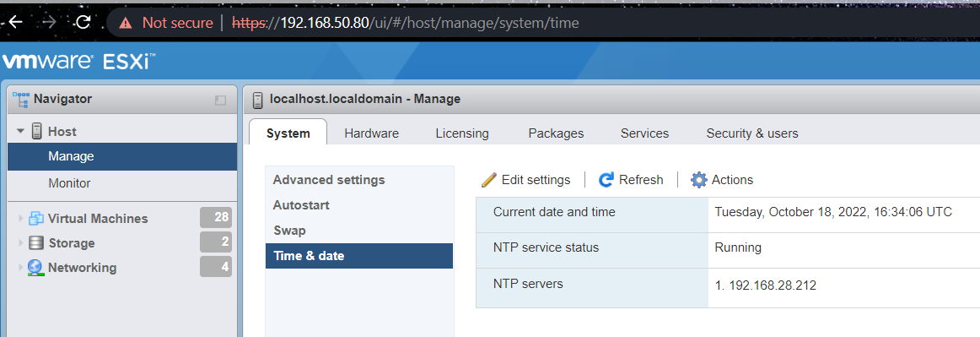This screenshot has height=337, width=980.
Task: Expand the Virtual Machines tree node
Action: 20,219
